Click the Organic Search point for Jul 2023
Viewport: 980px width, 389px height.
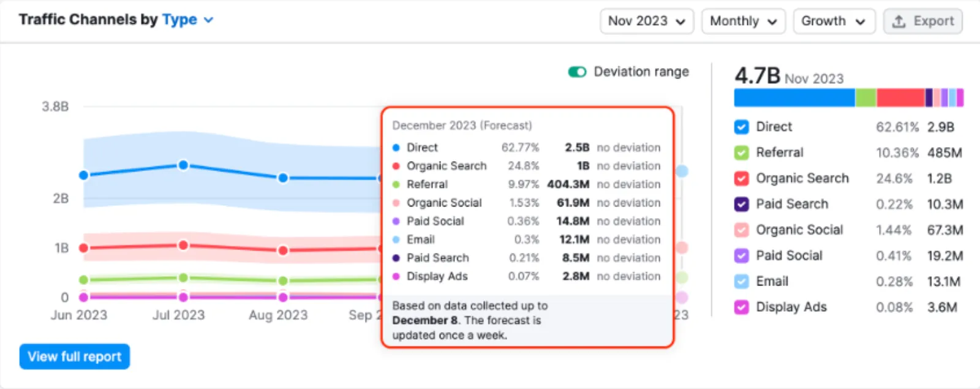(x=183, y=245)
